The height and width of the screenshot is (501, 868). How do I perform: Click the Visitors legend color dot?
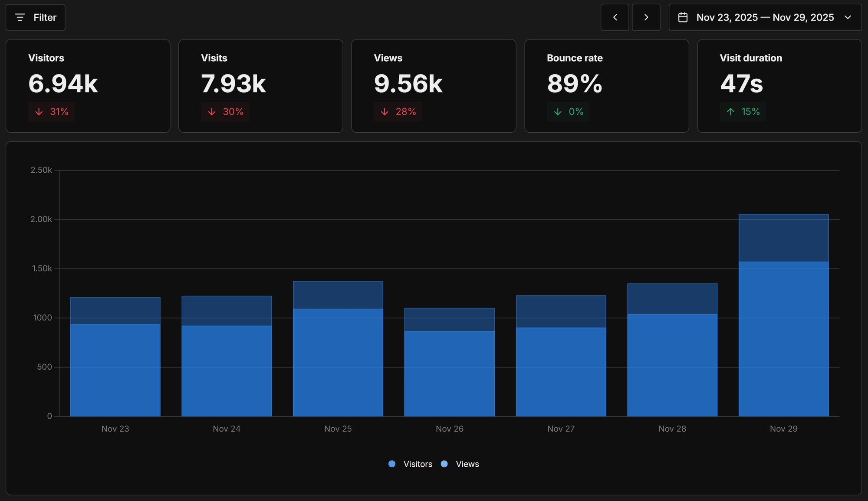(x=392, y=464)
